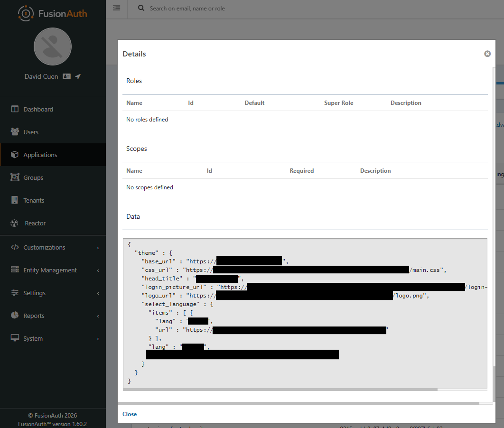Open the user ID card icon beside David Cuen
This screenshot has width=504, height=428.
[x=66, y=76]
